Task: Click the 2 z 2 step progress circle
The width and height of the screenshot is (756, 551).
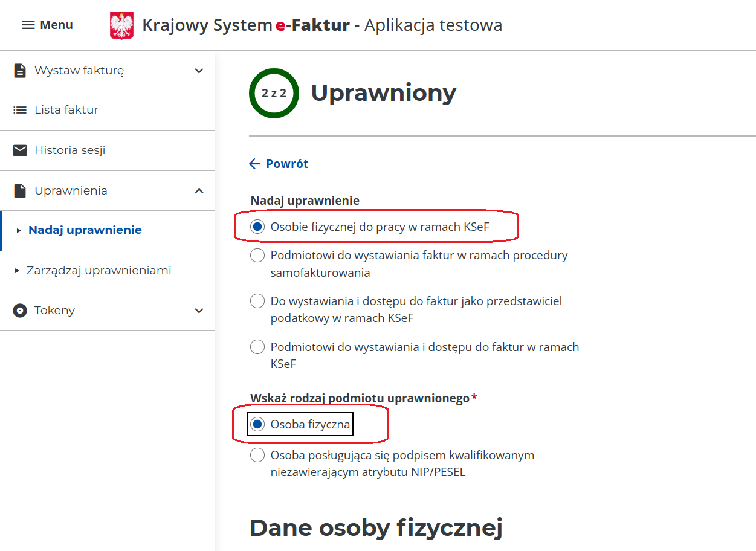Action: point(274,93)
